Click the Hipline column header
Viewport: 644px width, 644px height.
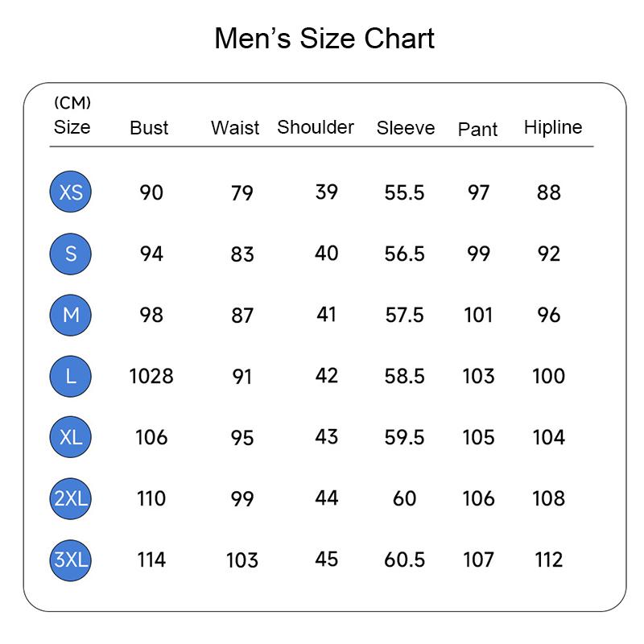tap(552, 127)
